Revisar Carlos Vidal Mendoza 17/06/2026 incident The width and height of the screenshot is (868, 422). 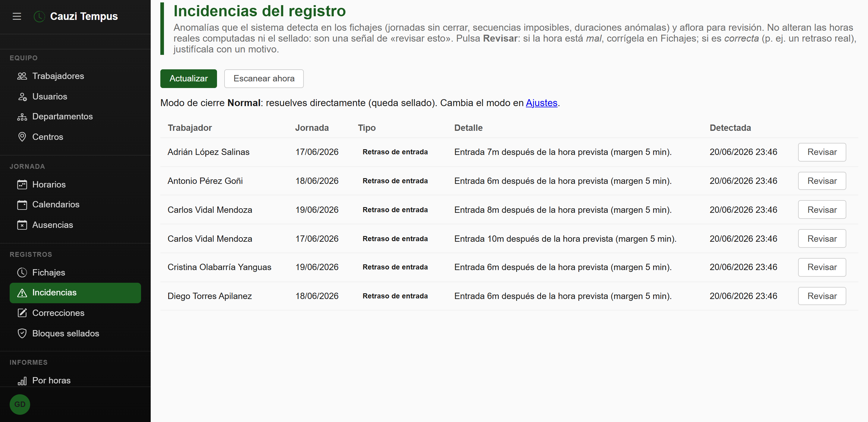click(x=822, y=239)
